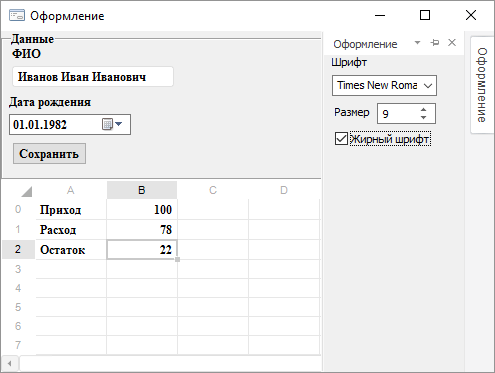Image resolution: width=495 pixels, height=373 pixels.
Task: Select column B header in the grid
Action: (x=142, y=190)
